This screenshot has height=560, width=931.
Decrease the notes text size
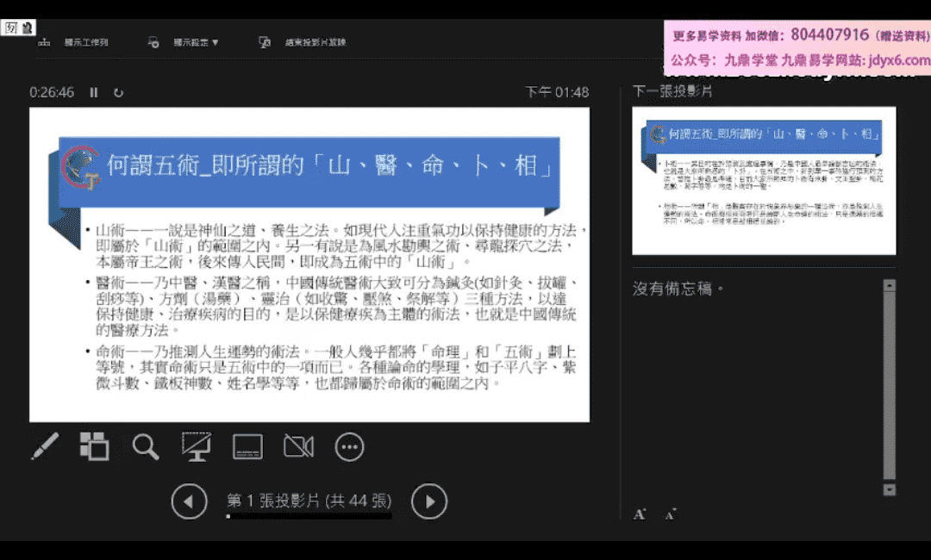point(670,514)
